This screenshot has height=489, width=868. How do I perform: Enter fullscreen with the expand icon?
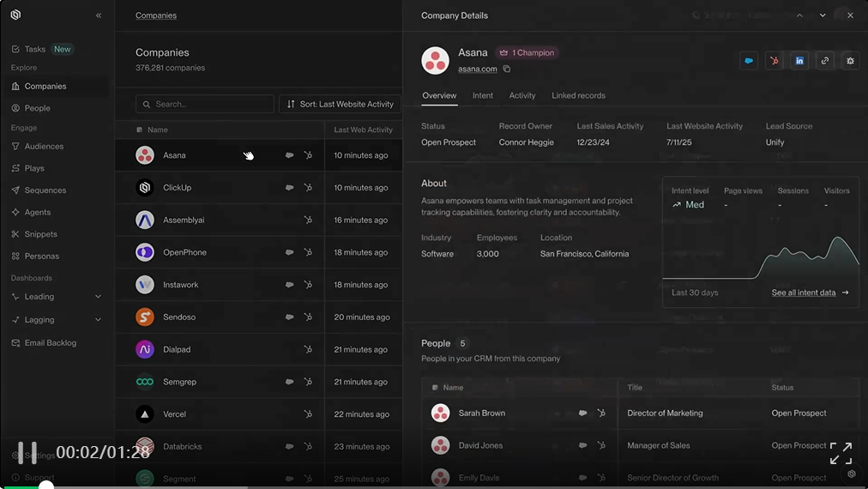click(841, 453)
